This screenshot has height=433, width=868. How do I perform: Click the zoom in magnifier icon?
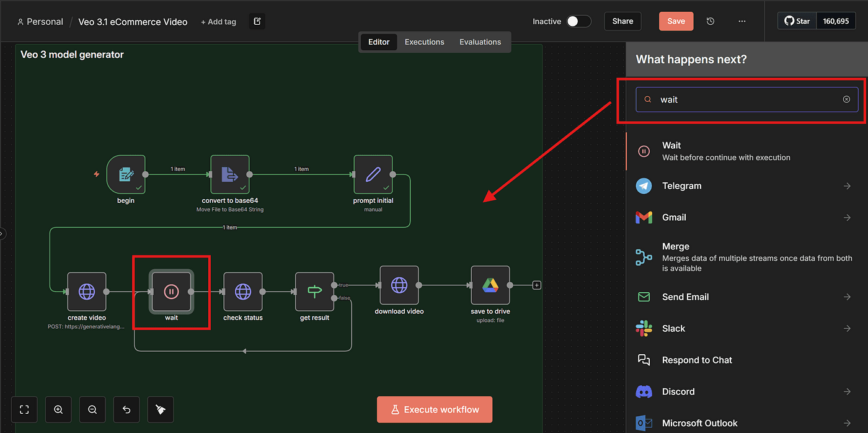click(58, 409)
